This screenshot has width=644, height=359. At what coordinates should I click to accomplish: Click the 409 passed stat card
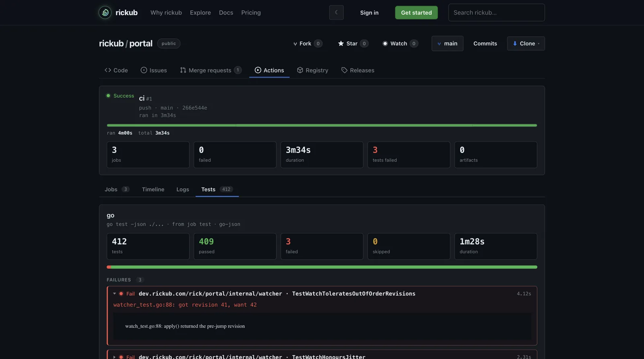pyautogui.click(x=235, y=246)
